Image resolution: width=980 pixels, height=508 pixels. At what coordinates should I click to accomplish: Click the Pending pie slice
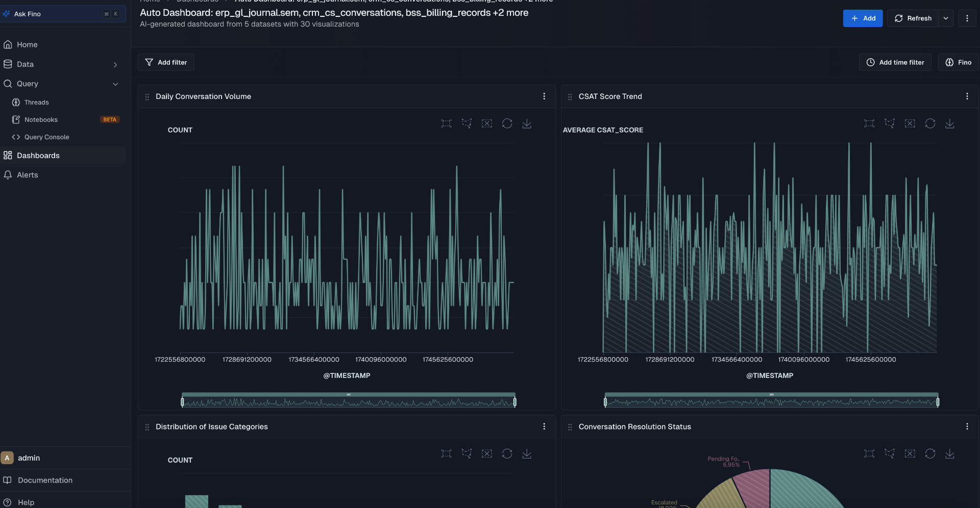pyautogui.click(x=755, y=488)
